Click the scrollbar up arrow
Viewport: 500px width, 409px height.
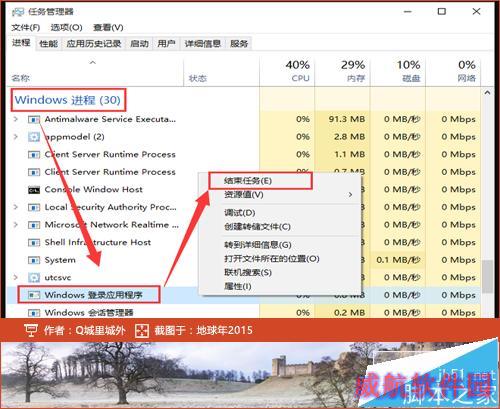tap(487, 93)
